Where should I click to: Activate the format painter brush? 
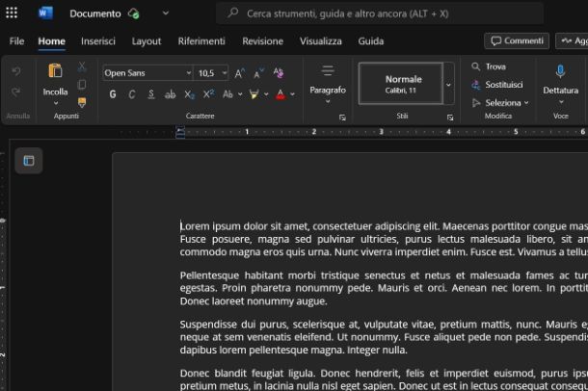(x=82, y=102)
